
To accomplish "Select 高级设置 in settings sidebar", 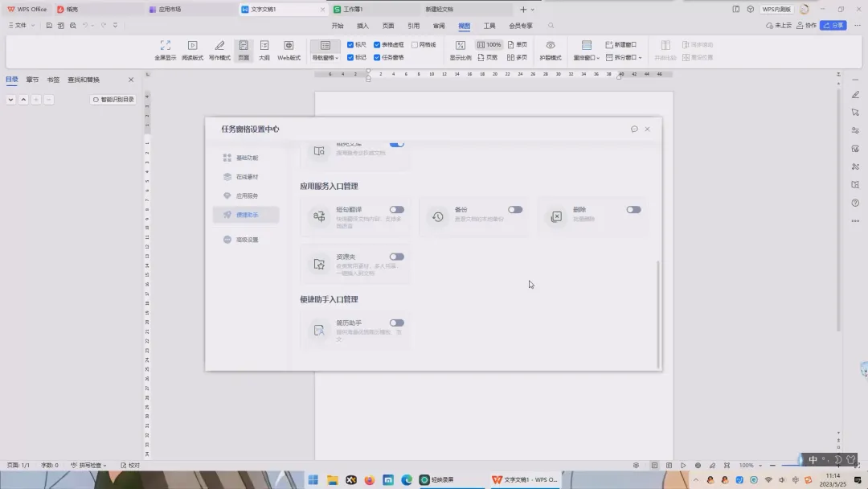I will (246, 240).
